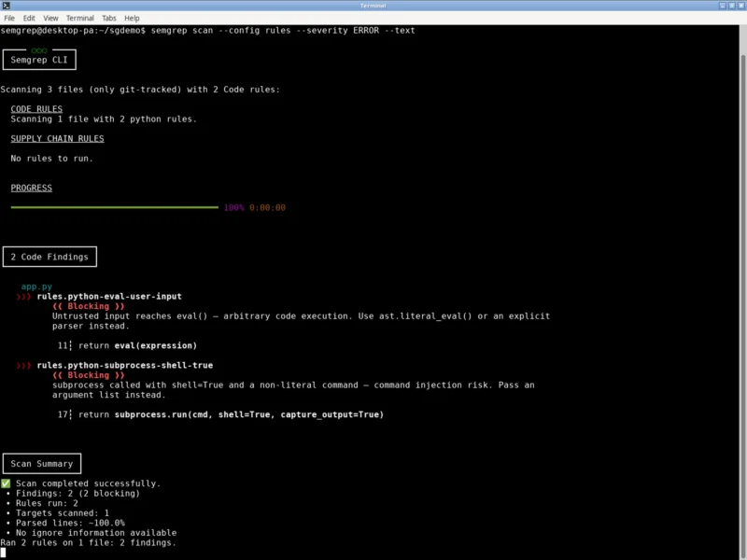
Task: Click the app.py file name
Action: (36, 287)
